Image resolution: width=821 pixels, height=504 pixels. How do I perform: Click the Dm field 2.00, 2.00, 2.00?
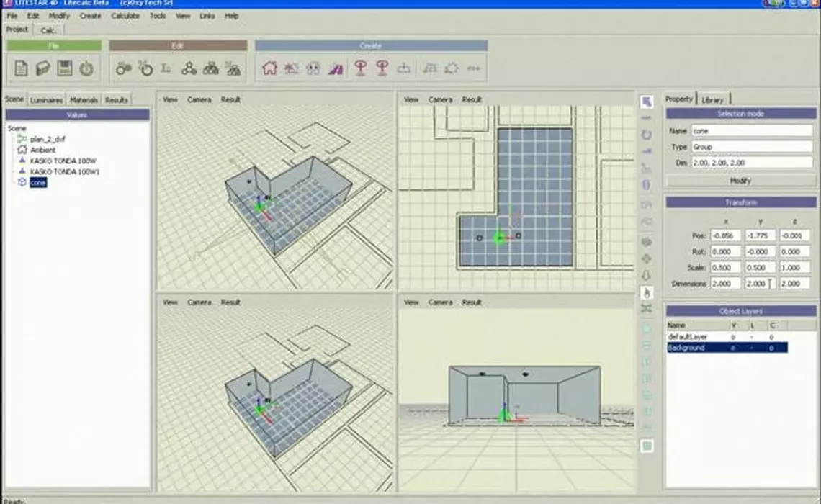pos(752,163)
